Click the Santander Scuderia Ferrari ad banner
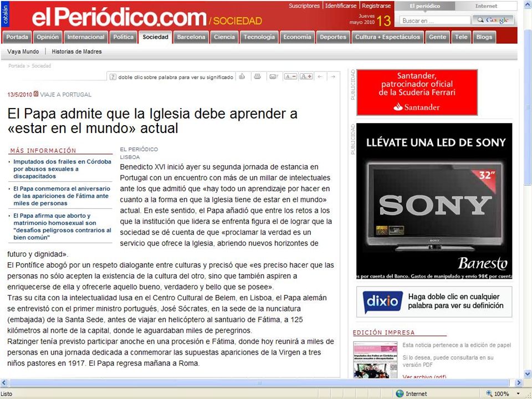Screen dimensions: 532x399 [x=417, y=93]
